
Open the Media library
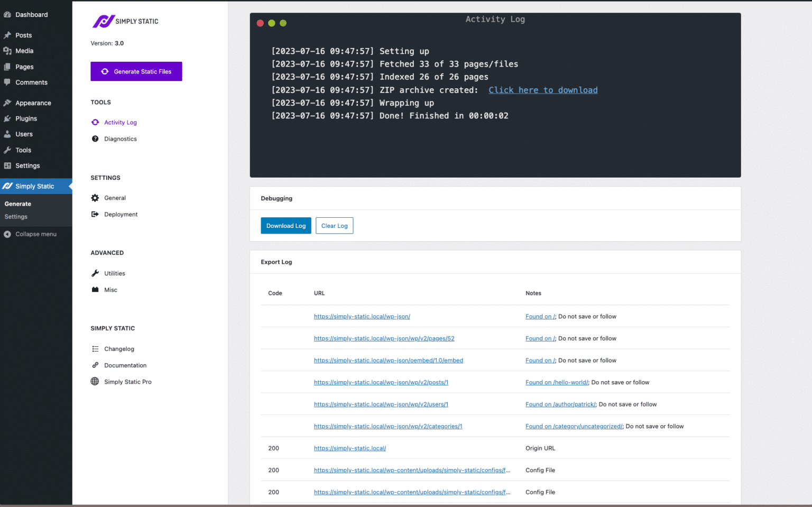pos(24,51)
